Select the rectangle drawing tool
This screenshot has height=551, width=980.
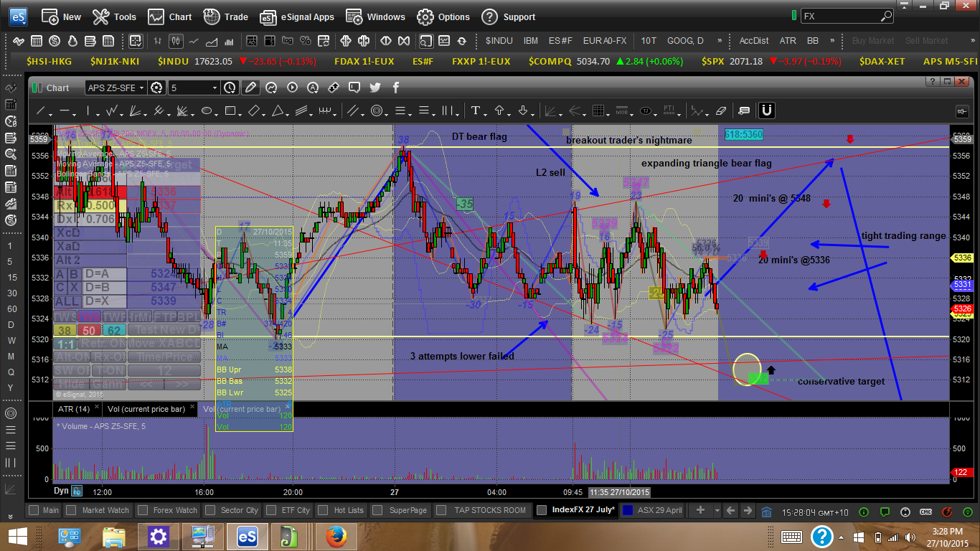(x=230, y=111)
